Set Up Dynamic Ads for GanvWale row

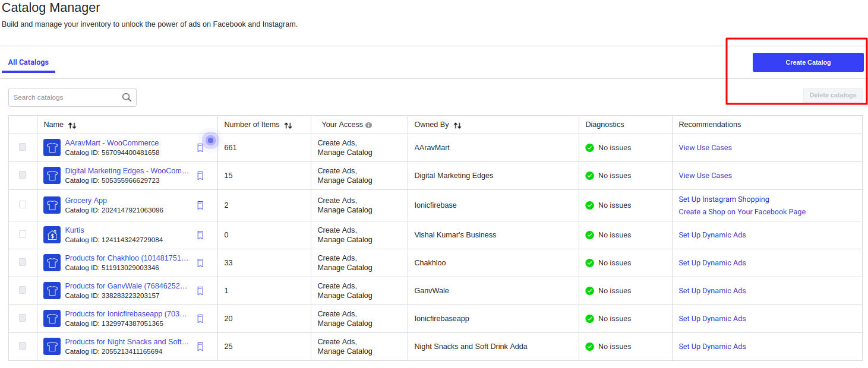[x=712, y=291]
